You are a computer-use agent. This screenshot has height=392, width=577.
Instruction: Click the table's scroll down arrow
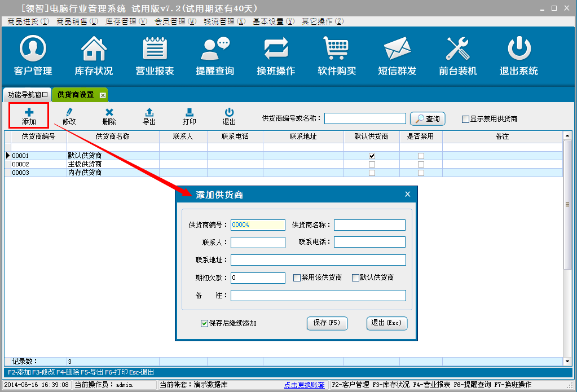click(567, 361)
